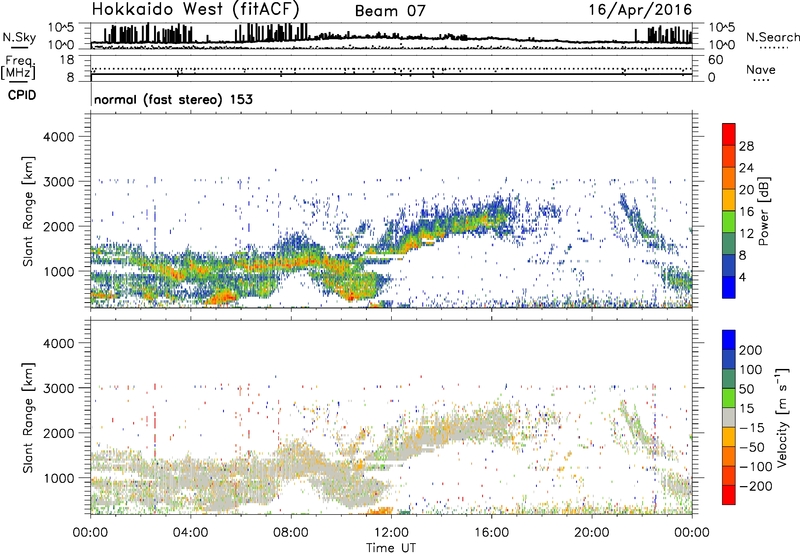Click the left '10^5' noise axis tick
The width and height of the screenshot is (800, 554).
(61, 27)
